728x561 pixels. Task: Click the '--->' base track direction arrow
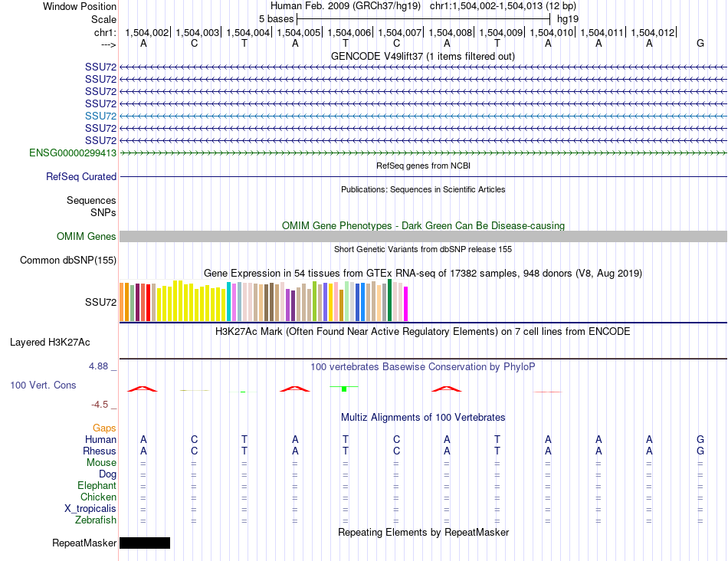coord(108,44)
